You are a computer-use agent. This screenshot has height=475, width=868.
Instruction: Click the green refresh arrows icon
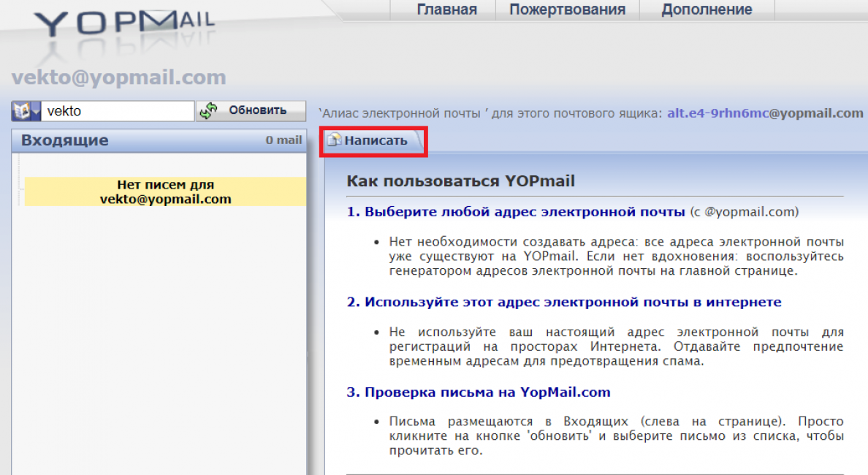point(209,111)
